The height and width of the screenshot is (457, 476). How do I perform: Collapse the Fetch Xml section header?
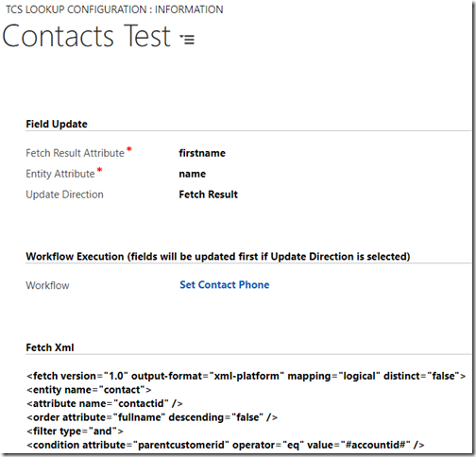tap(50, 347)
